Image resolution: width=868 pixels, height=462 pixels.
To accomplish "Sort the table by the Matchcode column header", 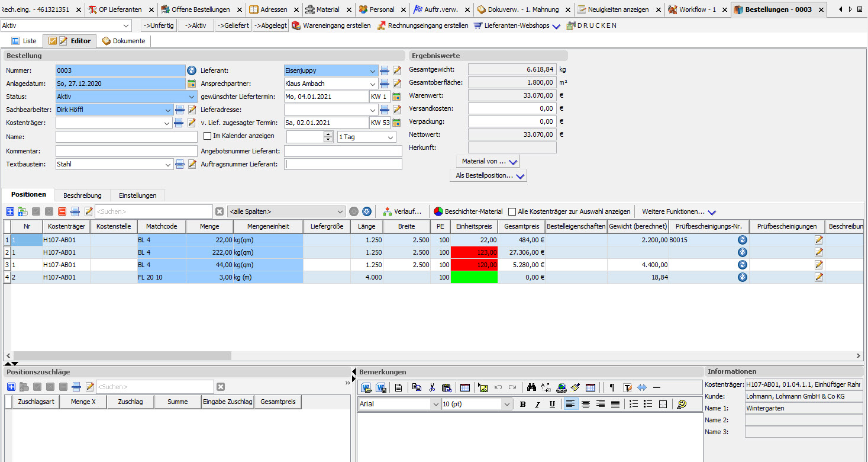I will (162, 226).
